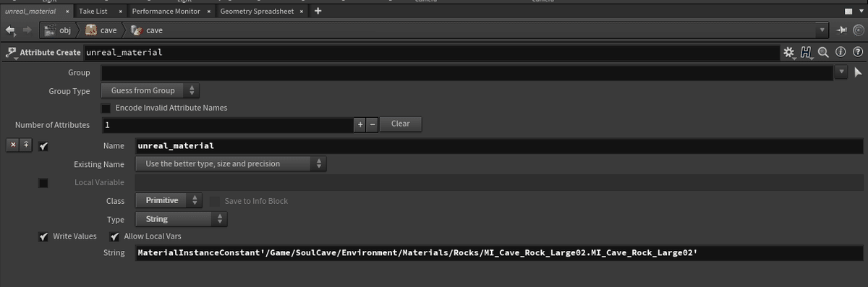Remove the attribute with the x button

pyautogui.click(x=13, y=145)
